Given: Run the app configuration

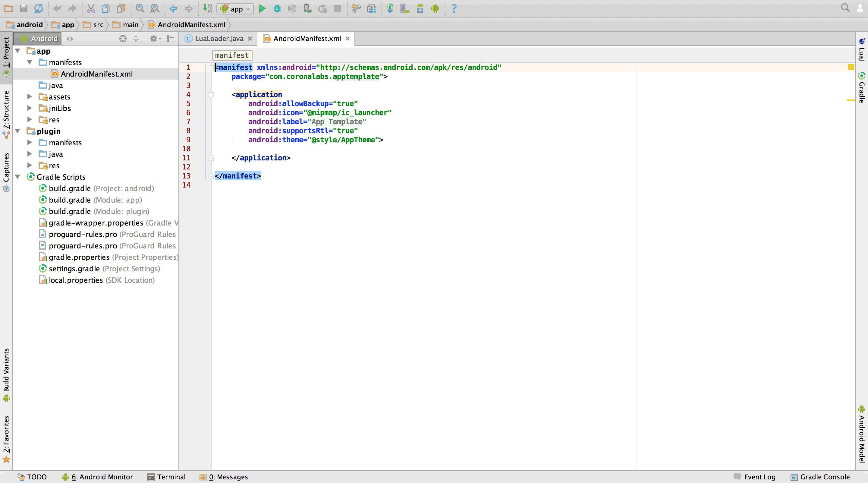Looking at the screenshot, I should tap(262, 8).
